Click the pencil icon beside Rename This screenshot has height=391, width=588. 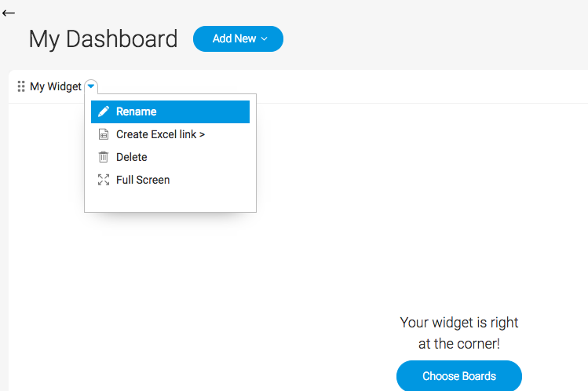coord(104,111)
